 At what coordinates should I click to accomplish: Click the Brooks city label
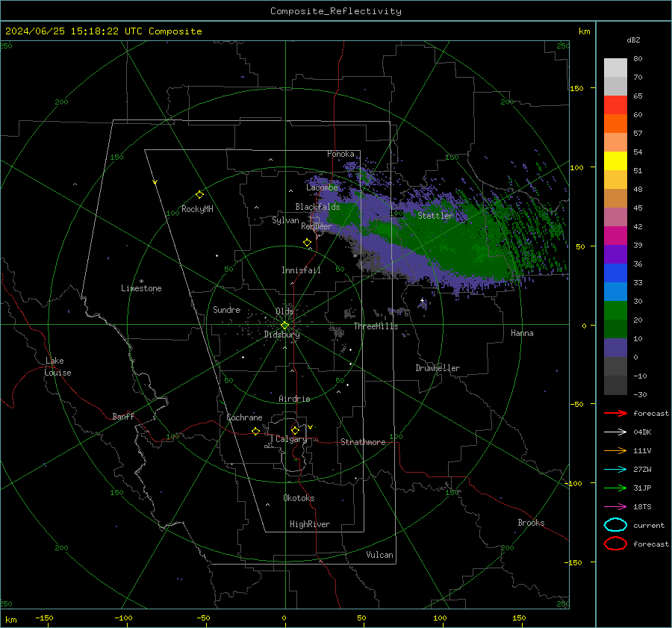(x=531, y=523)
